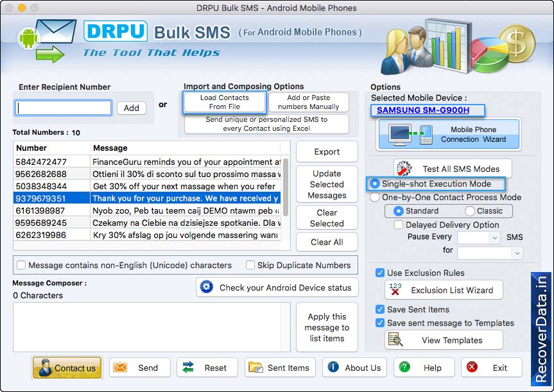Screen dimensions: 554x392
Task: Click the Test All SMS Modes gear icon
Action: (x=404, y=169)
